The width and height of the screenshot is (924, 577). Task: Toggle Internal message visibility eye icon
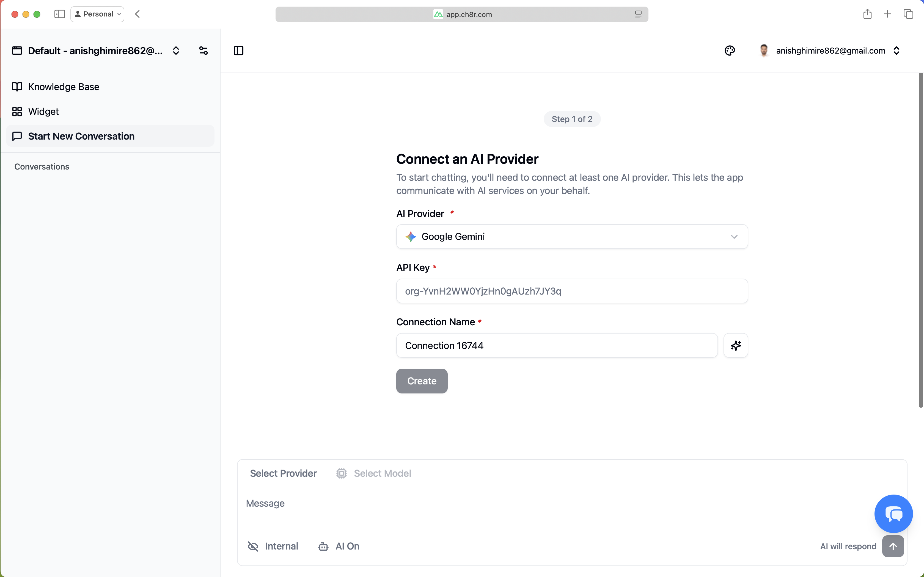[252, 546]
